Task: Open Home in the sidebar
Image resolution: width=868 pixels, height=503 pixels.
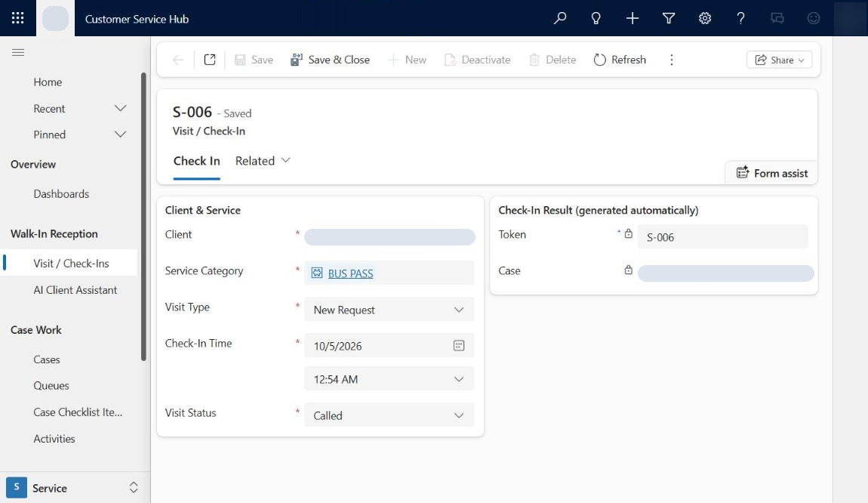Action: 48,82
